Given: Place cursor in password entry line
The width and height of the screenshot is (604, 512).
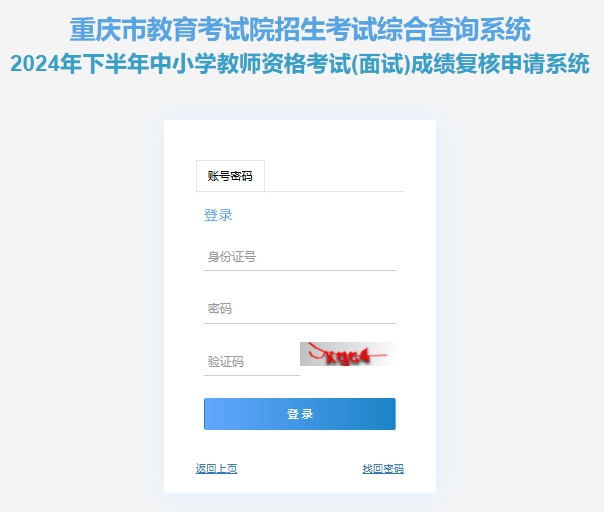Looking at the screenshot, I should coord(300,309).
